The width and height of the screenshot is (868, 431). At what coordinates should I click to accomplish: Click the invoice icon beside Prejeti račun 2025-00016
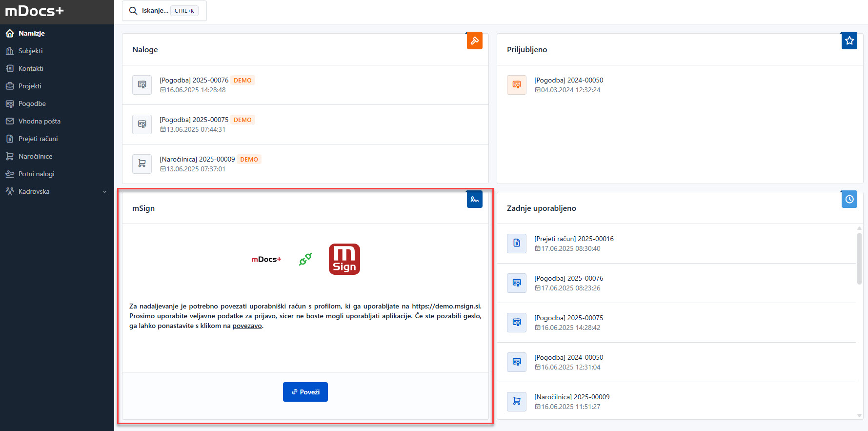point(516,244)
